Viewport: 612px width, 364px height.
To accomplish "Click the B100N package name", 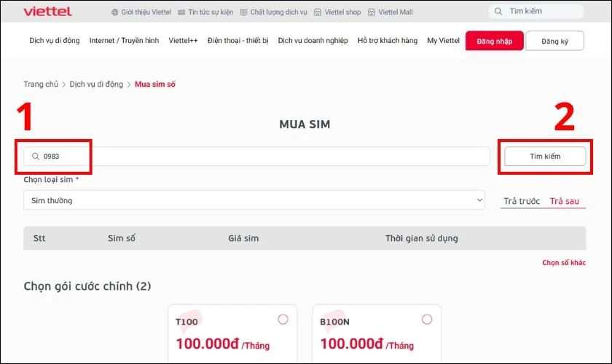I will click(334, 322).
